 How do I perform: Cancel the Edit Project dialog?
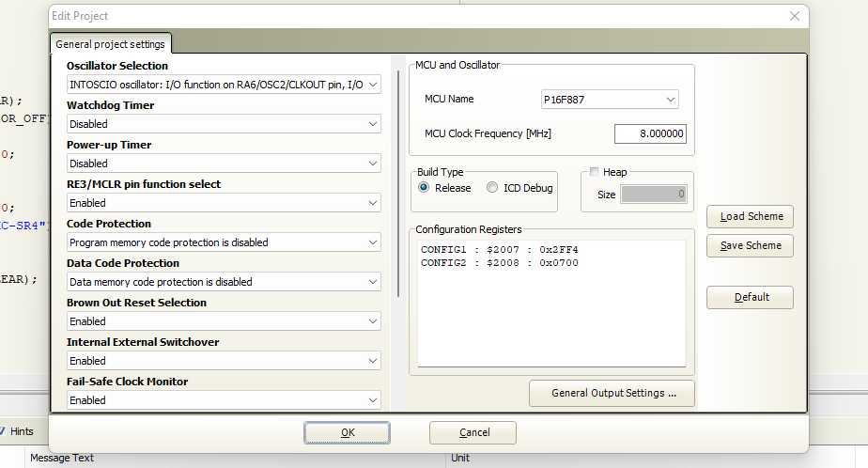click(473, 432)
